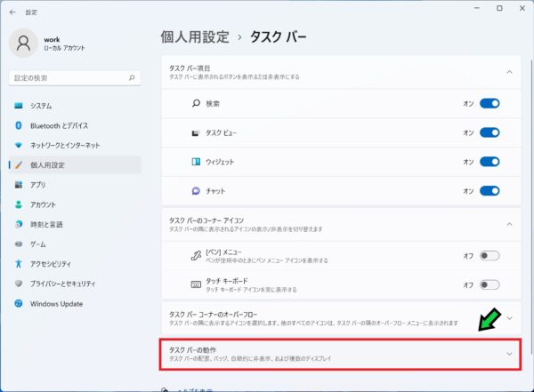Click the ウィジェット icon in the list
Screen dimensions: 534x392
pos(196,162)
